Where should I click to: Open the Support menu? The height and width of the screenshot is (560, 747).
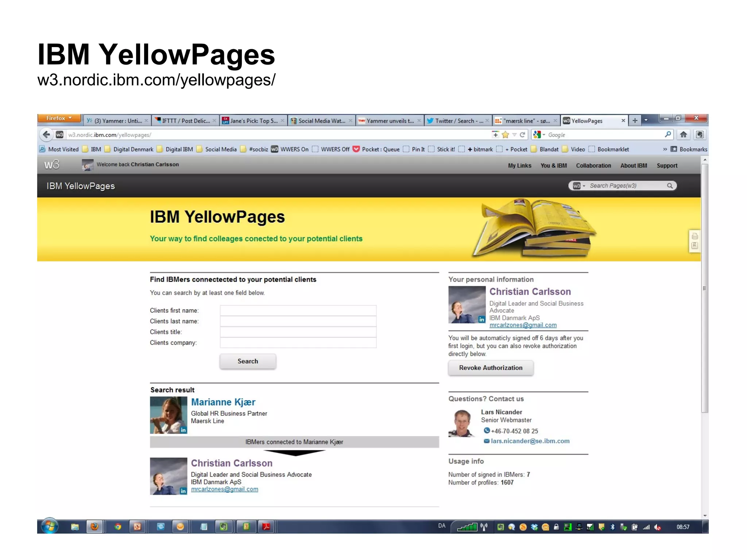point(667,166)
